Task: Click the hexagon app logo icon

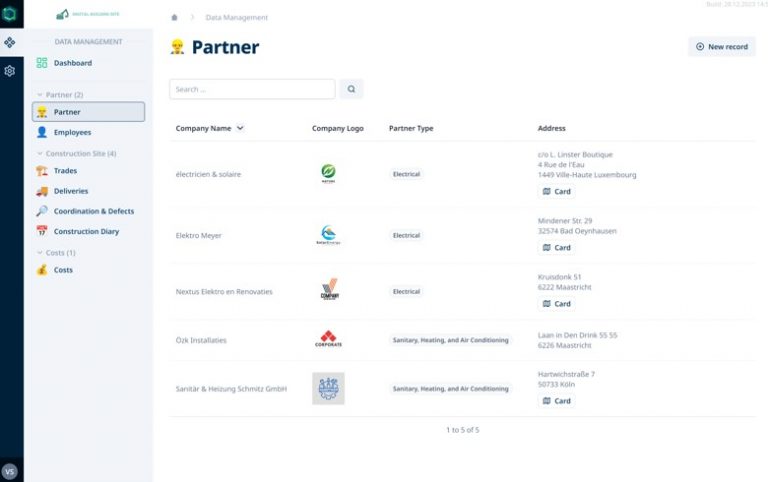Action: click(9, 14)
